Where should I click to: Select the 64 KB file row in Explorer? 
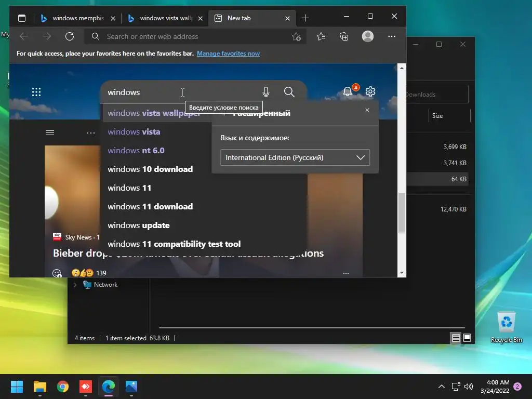click(437, 179)
